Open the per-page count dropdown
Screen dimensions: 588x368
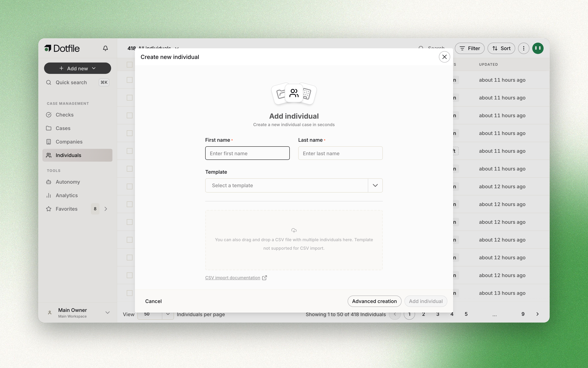(x=156, y=314)
